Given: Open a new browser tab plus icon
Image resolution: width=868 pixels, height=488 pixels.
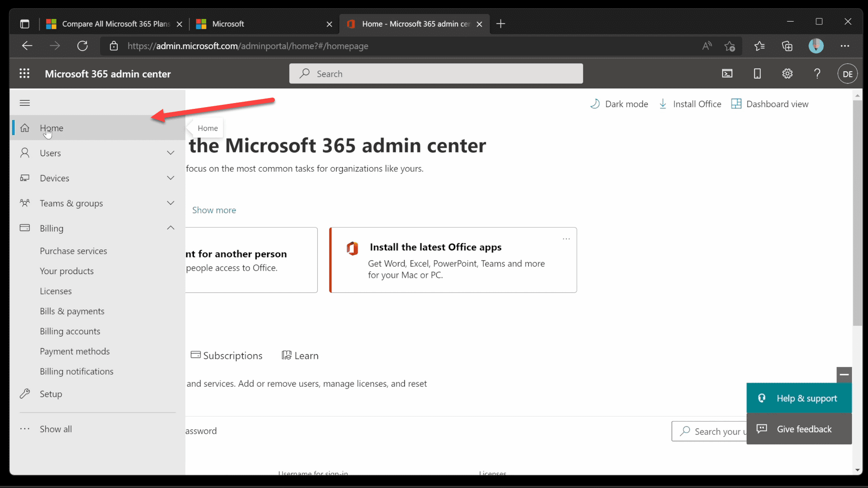Looking at the screenshot, I should 500,24.
